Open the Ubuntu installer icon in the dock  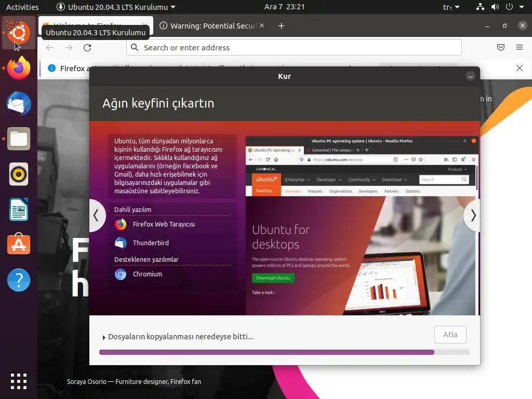coord(19,33)
